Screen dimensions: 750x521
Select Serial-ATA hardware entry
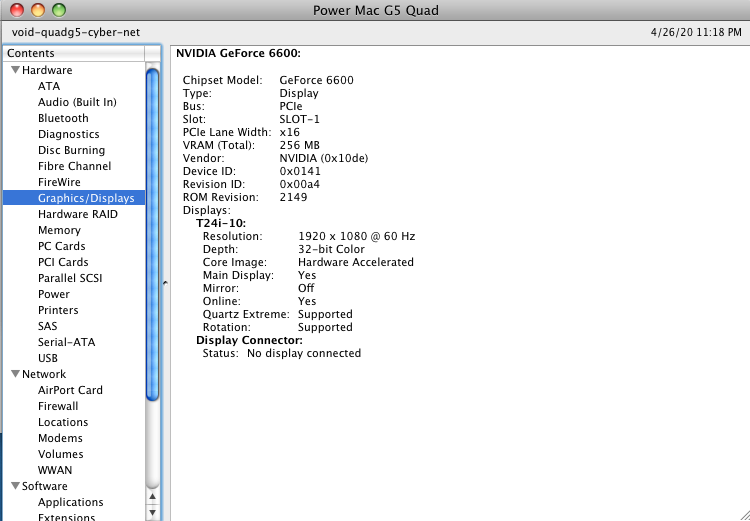click(66, 342)
